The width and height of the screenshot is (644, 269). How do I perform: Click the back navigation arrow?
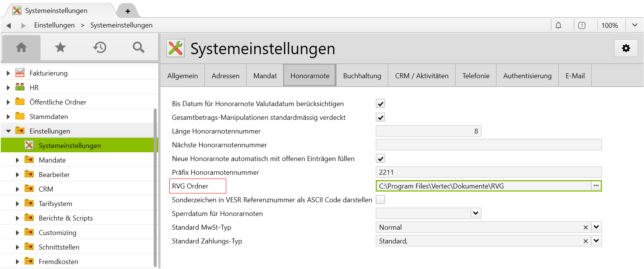click(8, 26)
